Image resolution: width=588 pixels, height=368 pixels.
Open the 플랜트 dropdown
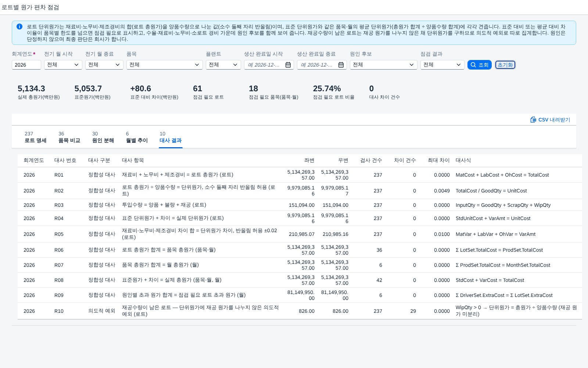pyautogui.click(x=223, y=65)
